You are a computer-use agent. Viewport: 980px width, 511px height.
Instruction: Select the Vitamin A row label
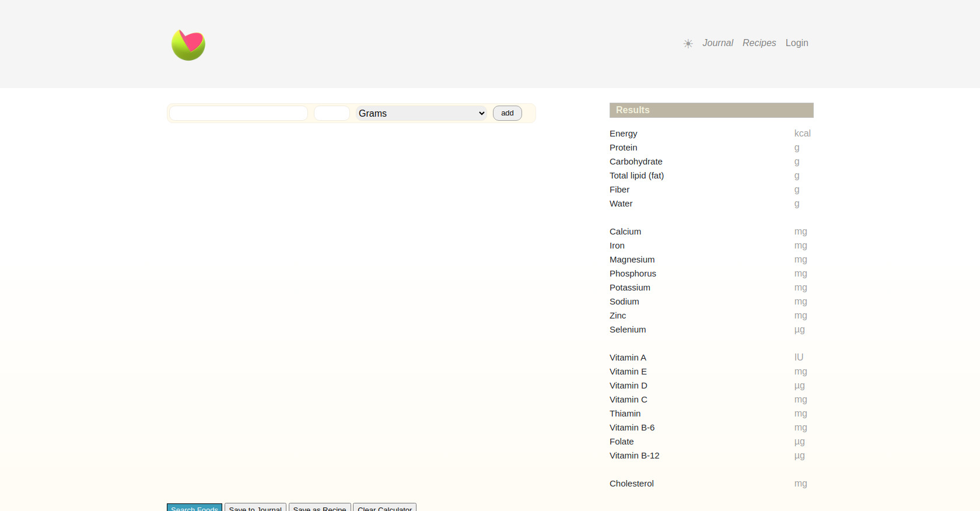click(x=628, y=358)
